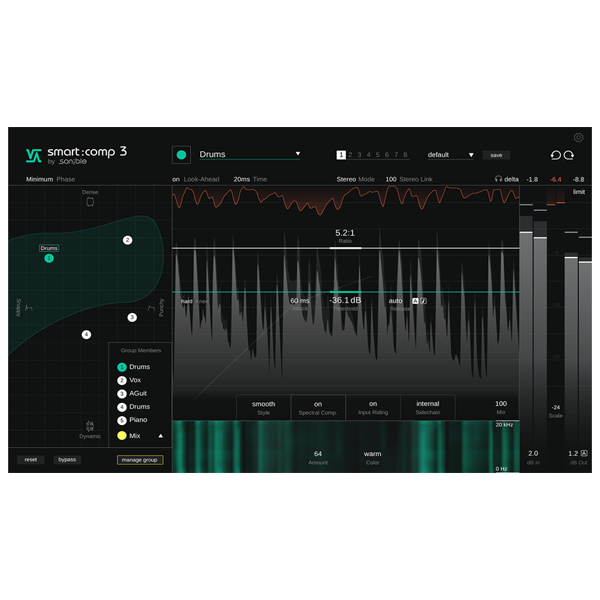Click the undo arrow icon

tap(556, 155)
